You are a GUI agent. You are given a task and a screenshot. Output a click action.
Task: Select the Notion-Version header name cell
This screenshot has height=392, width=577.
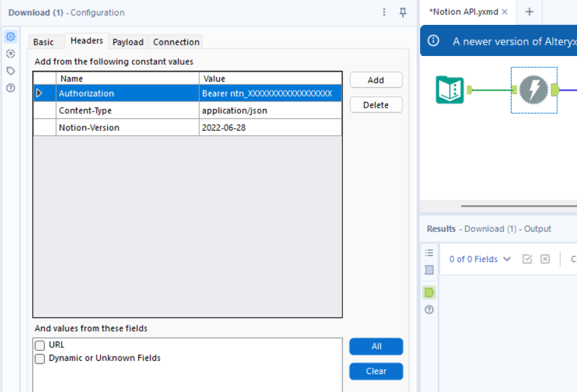(x=128, y=128)
